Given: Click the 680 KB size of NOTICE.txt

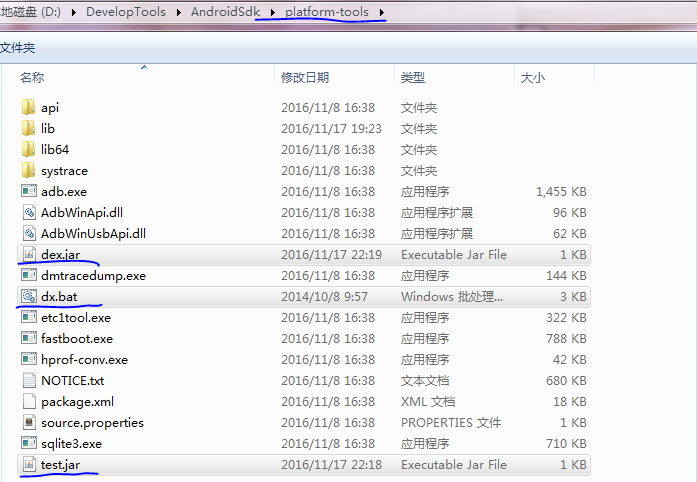Looking at the screenshot, I should click(x=566, y=380).
